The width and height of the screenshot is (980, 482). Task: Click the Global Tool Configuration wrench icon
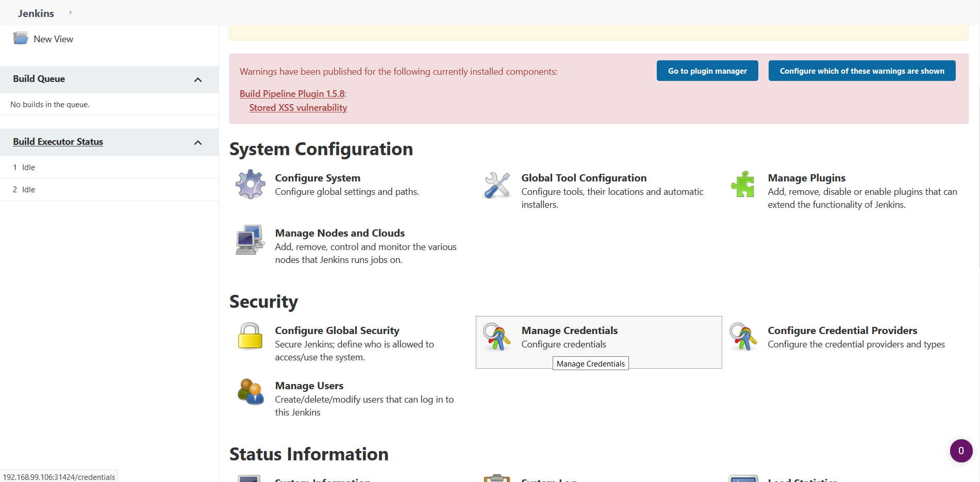(x=497, y=185)
